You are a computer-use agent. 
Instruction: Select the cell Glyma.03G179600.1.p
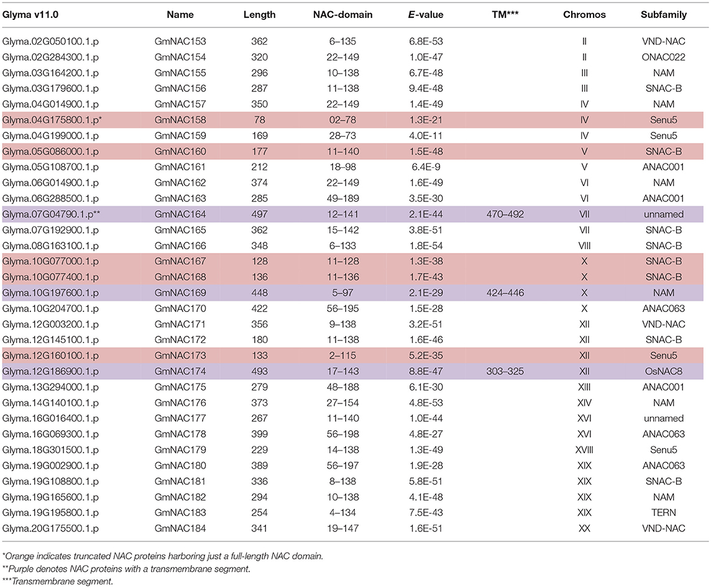[50, 88]
